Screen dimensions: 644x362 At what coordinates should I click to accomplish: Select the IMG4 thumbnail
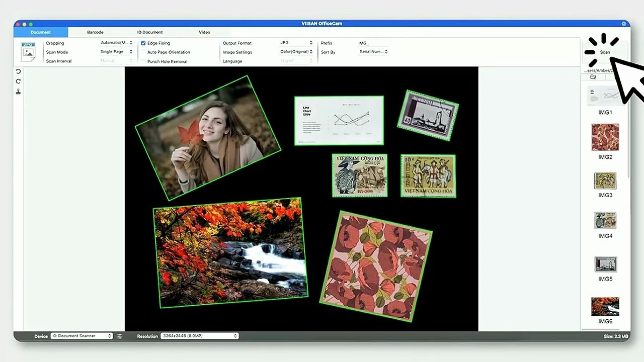pos(605,221)
